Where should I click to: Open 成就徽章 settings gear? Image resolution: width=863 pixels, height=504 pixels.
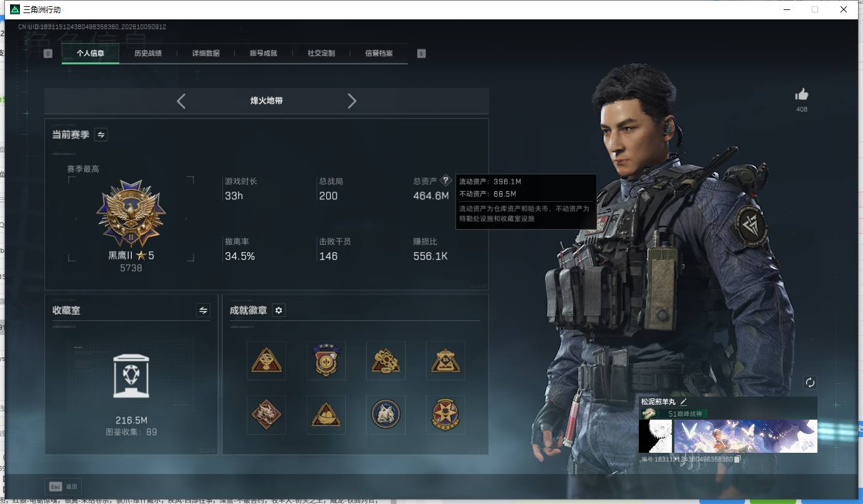(279, 310)
